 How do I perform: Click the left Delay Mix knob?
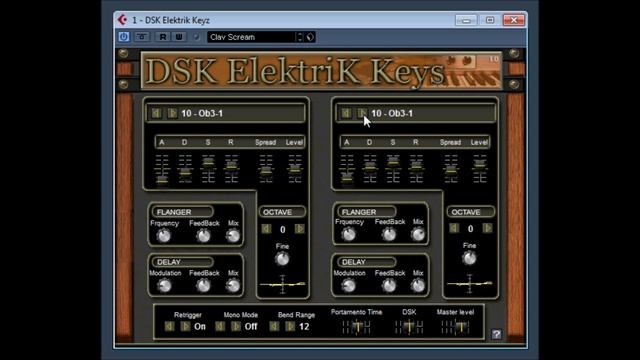(x=233, y=285)
